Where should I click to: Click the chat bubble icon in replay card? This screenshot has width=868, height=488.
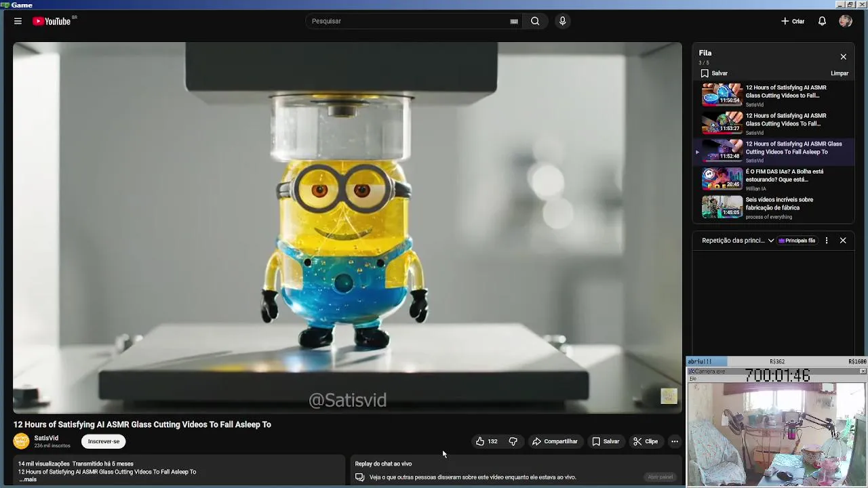359,477
